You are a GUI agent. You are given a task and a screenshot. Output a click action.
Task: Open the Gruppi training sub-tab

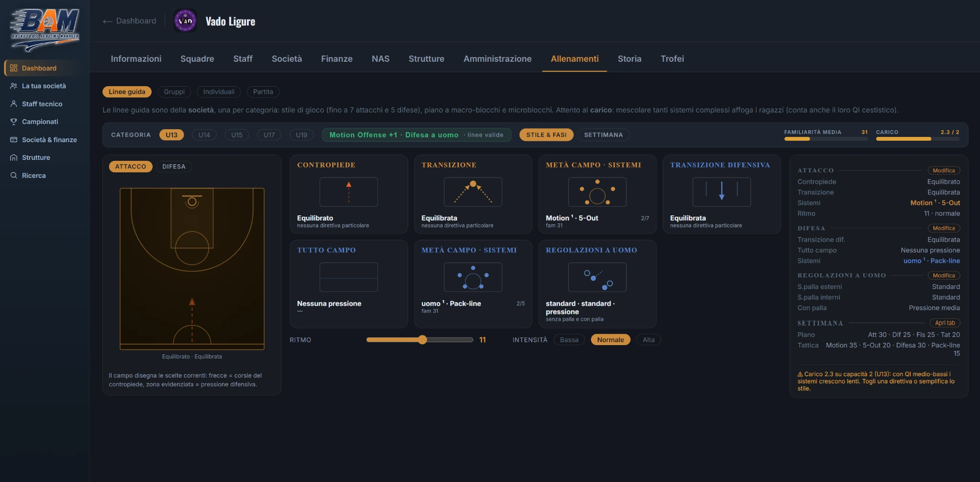pyautogui.click(x=174, y=92)
